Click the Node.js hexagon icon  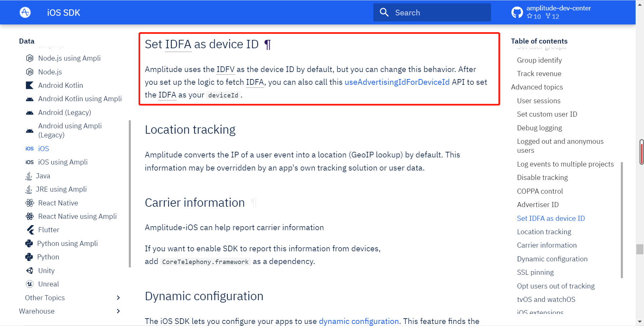tap(30, 72)
